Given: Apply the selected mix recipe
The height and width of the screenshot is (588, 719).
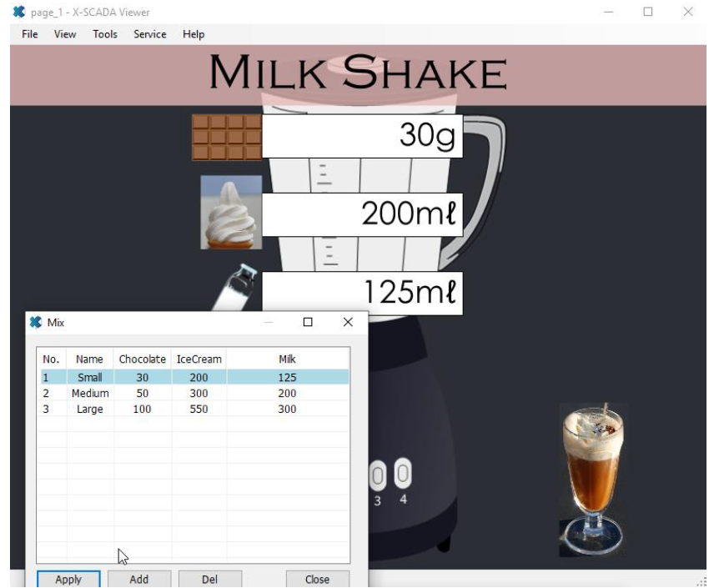Looking at the screenshot, I should coord(68,580).
